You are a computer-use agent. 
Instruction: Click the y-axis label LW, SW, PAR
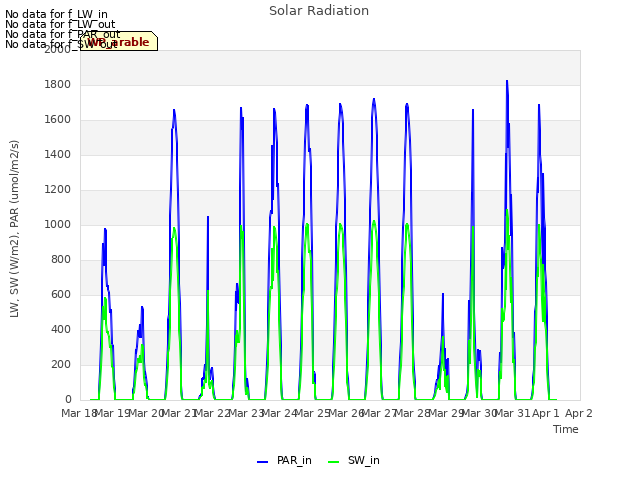(14, 229)
